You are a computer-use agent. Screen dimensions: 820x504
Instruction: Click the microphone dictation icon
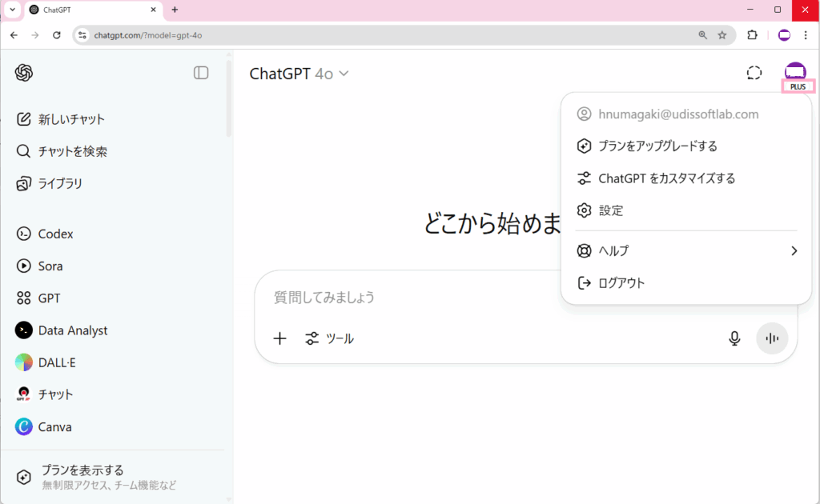[x=734, y=338]
